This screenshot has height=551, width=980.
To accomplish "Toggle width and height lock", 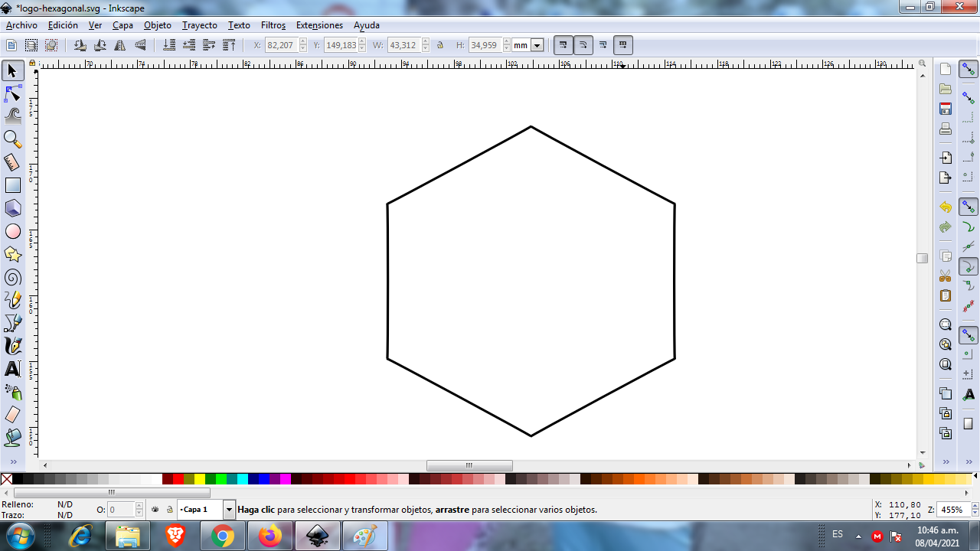I will [x=440, y=45].
